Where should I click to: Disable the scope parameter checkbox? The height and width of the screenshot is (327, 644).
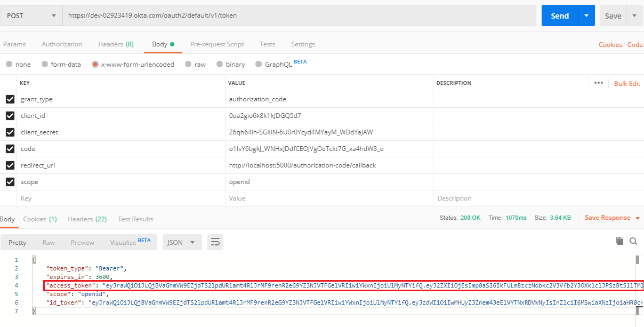10,182
